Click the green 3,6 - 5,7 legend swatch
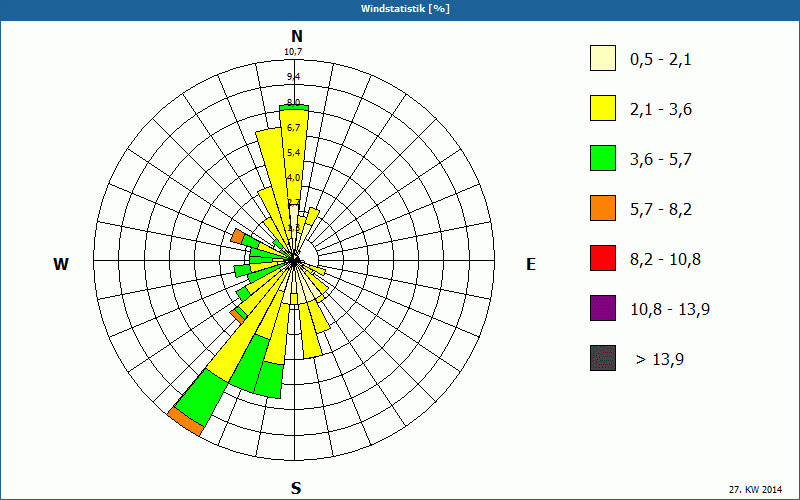 (603, 158)
